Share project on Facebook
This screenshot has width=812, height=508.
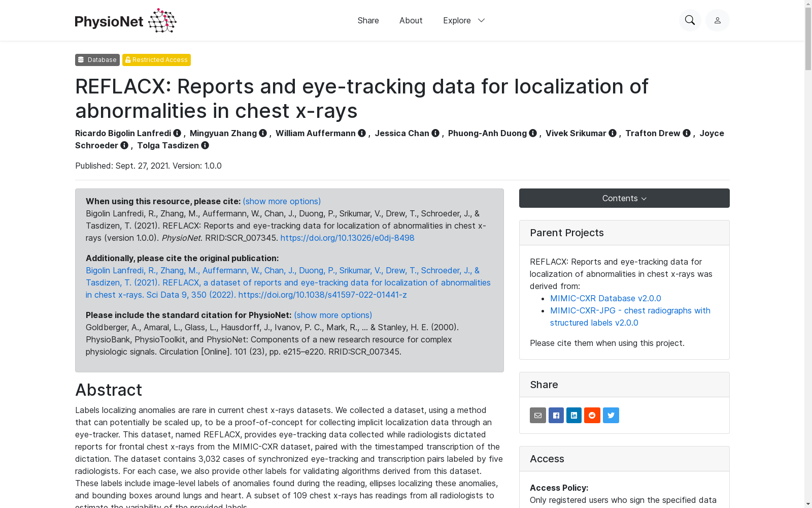coord(556,415)
